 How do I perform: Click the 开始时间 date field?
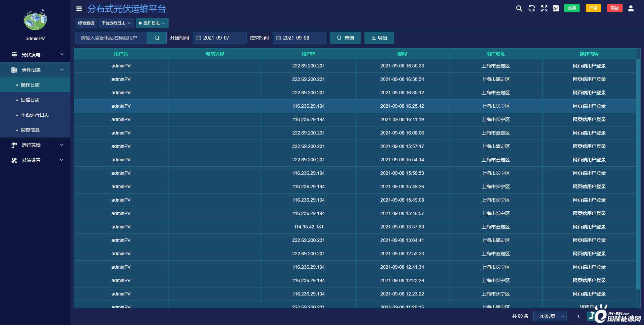(x=220, y=38)
